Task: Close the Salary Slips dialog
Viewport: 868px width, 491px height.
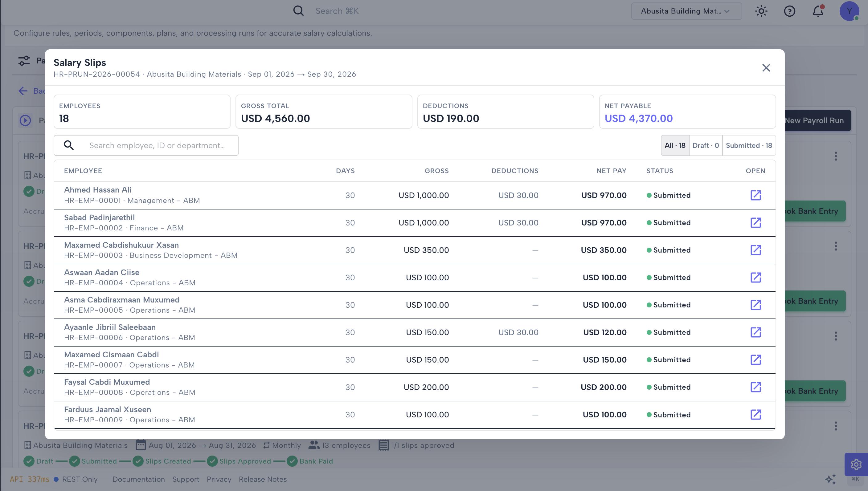Action: point(766,68)
